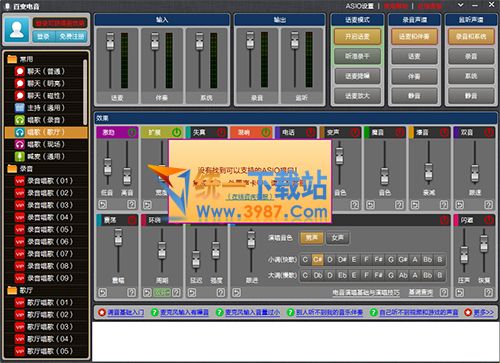Image resolution: width=500 pixels, height=363 pixels.
Task: Enable the 闪避 effect power button
Action: click(489, 220)
